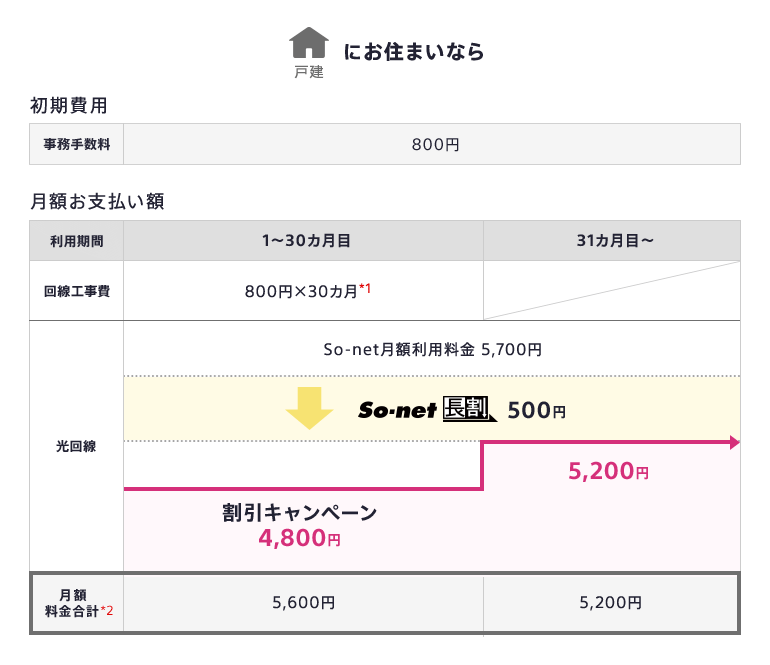Click the 長割 badge icon

coord(468,408)
